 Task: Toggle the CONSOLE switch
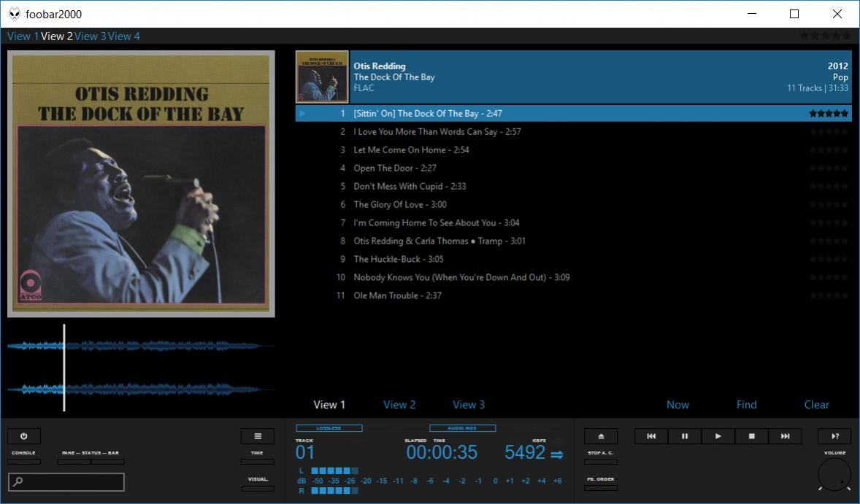coord(23,462)
